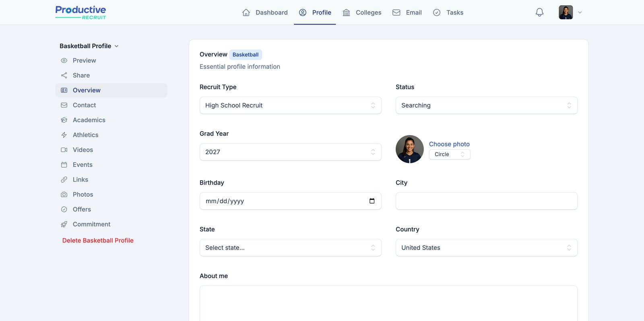Screen dimensions: 644x321
Task: Click the Commitment rocket icon
Action: (64, 224)
